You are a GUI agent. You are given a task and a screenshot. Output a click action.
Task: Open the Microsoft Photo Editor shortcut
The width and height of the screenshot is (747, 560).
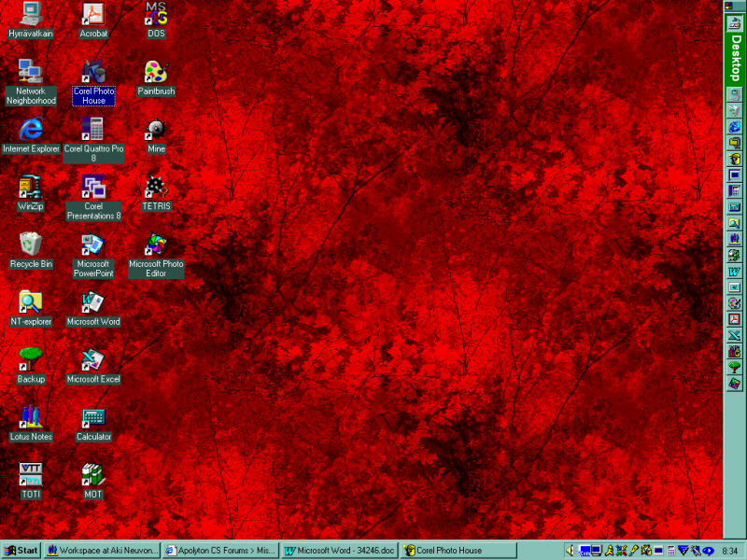pos(156,245)
